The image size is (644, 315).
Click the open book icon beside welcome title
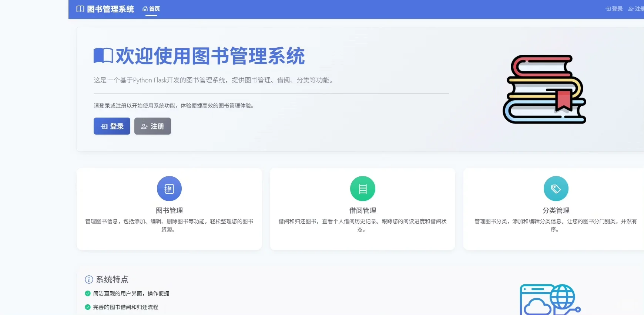pyautogui.click(x=103, y=56)
